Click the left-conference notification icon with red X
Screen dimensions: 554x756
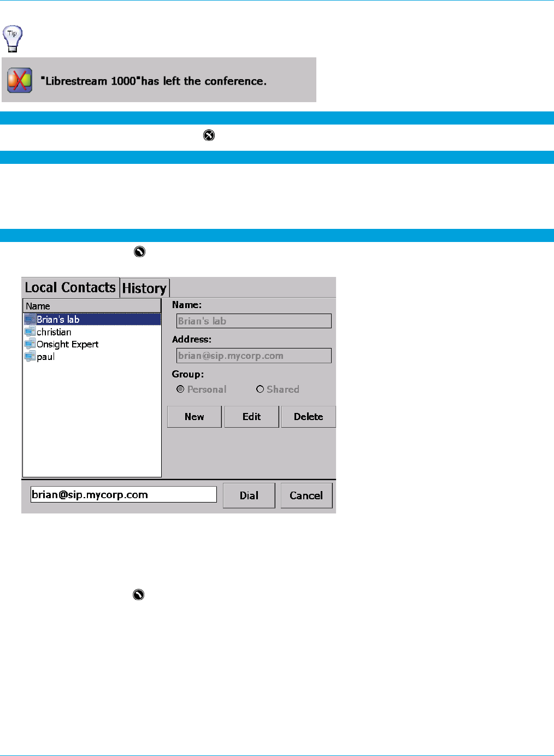19,80
